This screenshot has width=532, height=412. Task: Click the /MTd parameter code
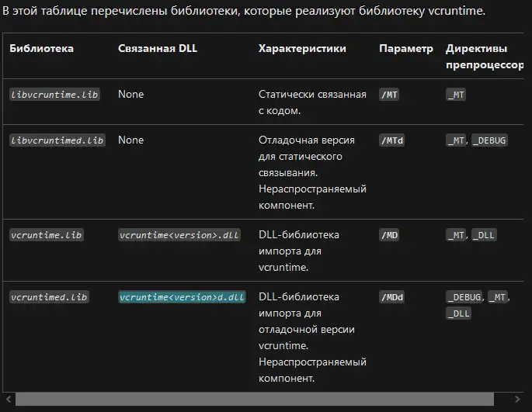pyautogui.click(x=391, y=140)
